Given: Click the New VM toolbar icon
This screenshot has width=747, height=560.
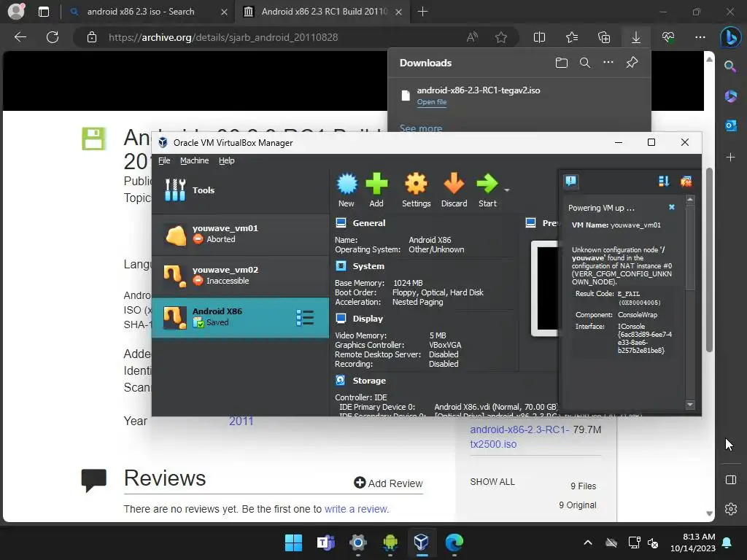Looking at the screenshot, I should click(x=347, y=190).
